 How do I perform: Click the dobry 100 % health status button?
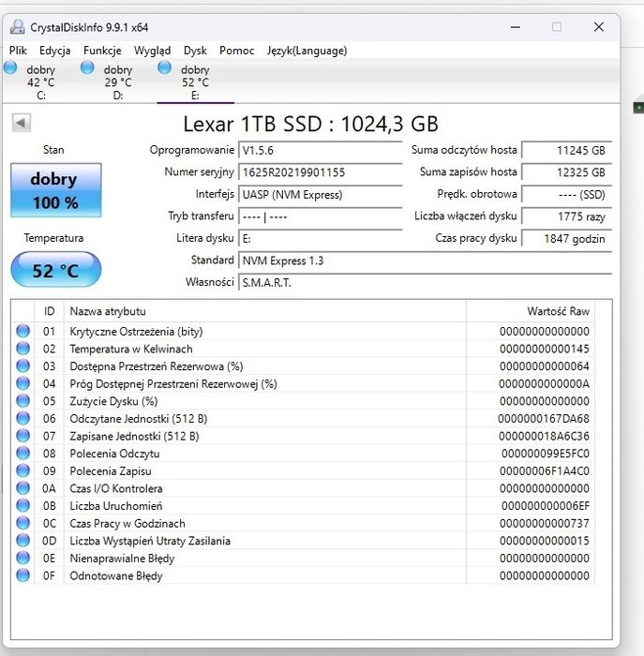point(56,190)
